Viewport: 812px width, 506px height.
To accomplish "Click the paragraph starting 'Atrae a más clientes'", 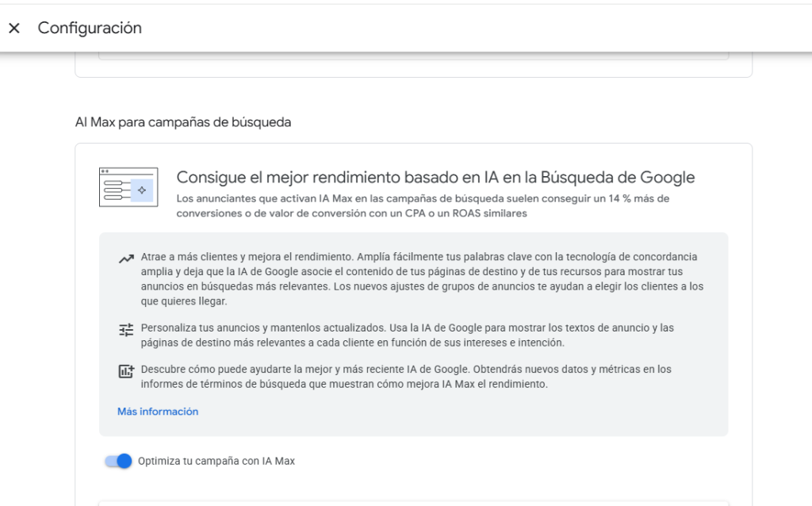I will 422,278.
